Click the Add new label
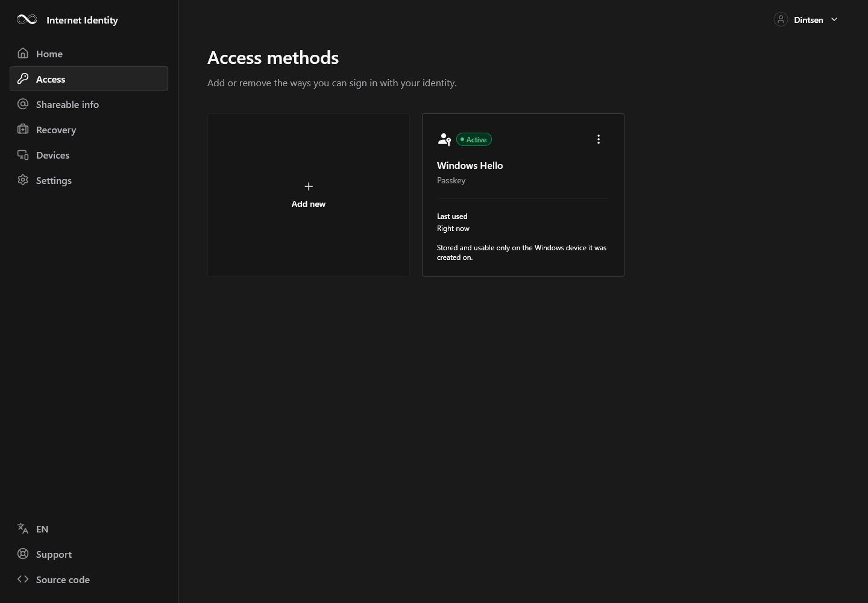Image resolution: width=868 pixels, height=603 pixels. pos(309,204)
